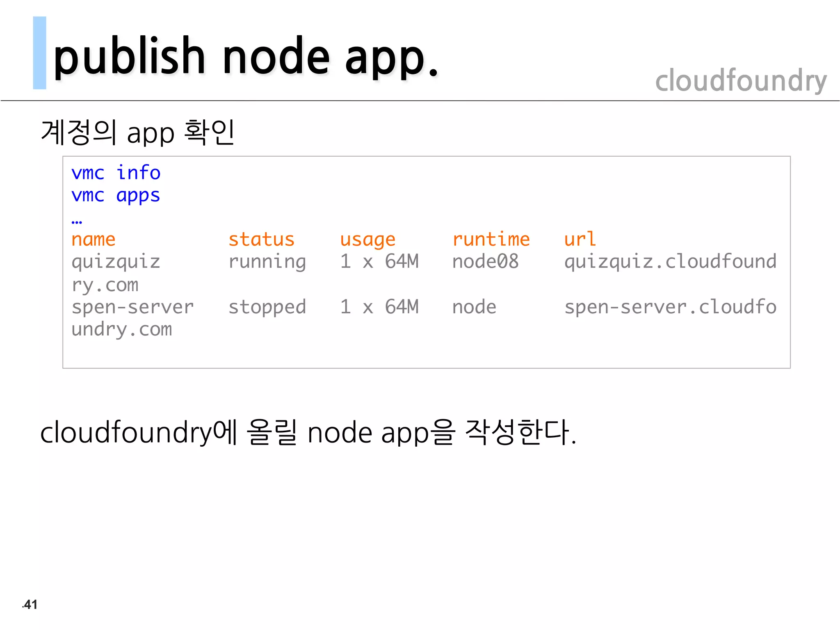Select the quizquiz app name
The width and height of the screenshot is (840, 630).
pos(116,262)
